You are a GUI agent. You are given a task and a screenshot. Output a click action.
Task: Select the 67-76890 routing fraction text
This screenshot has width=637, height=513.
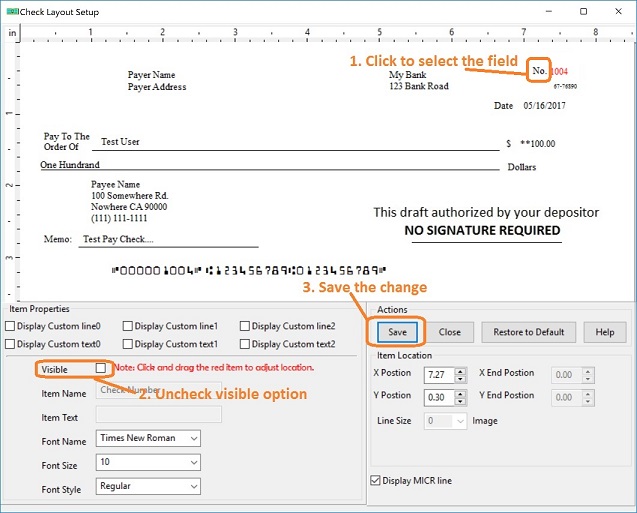pyautogui.click(x=565, y=86)
